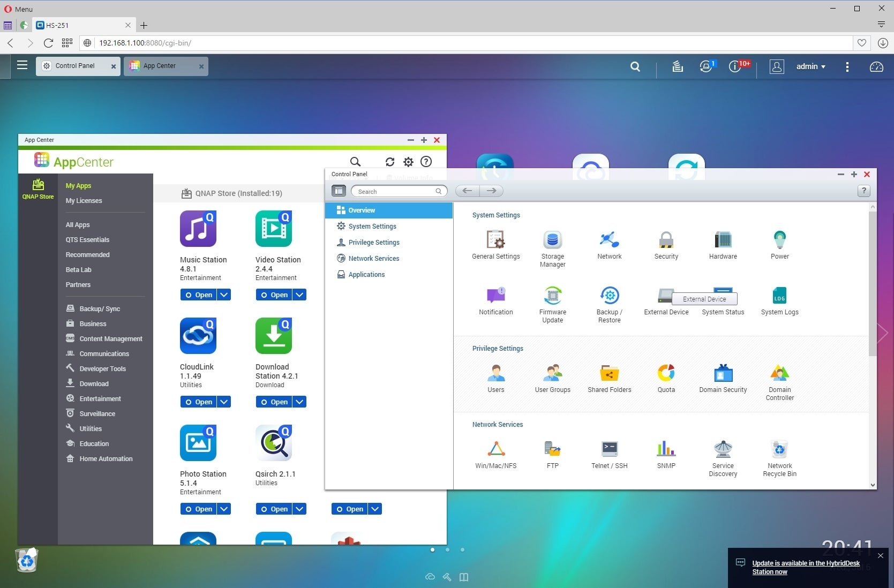Open App Center help icon
Image resolution: width=894 pixels, height=588 pixels.
click(426, 162)
